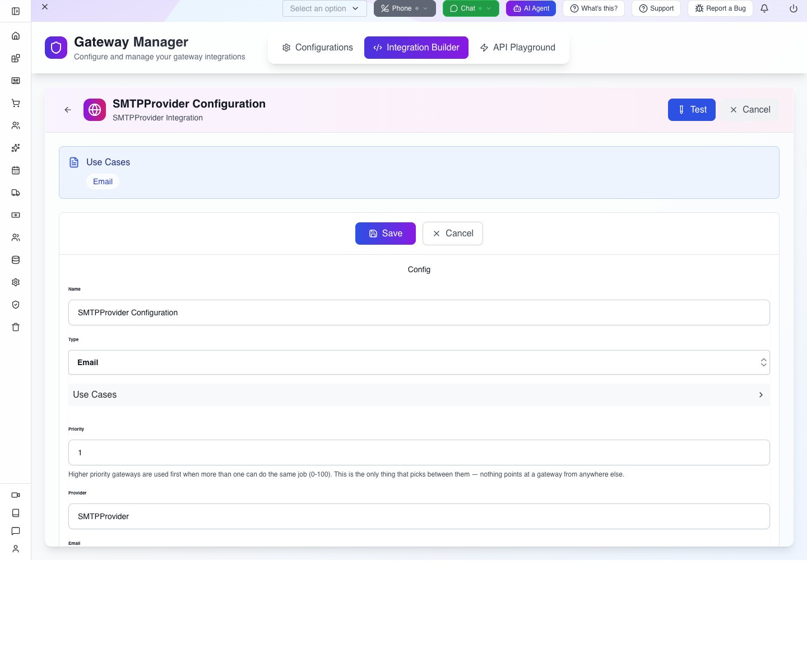
Task: Open the video camera sidebar icon
Action: pos(16,495)
